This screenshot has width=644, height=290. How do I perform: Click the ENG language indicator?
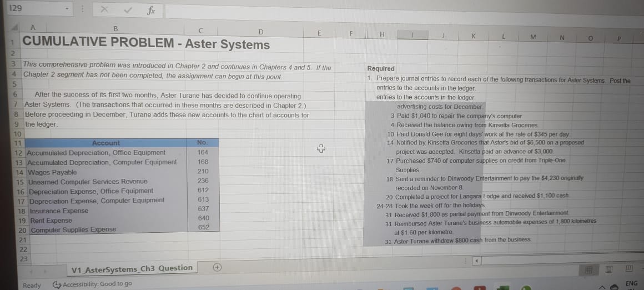point(631,283)
